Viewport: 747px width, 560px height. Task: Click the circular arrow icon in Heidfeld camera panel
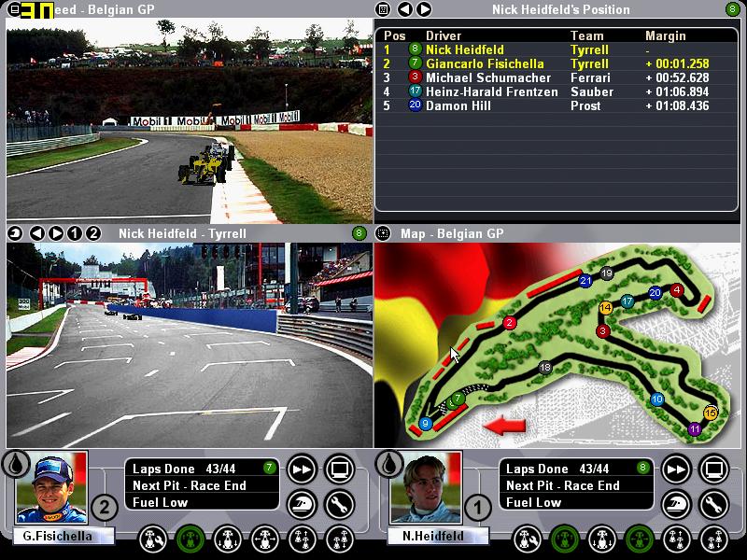15,233
